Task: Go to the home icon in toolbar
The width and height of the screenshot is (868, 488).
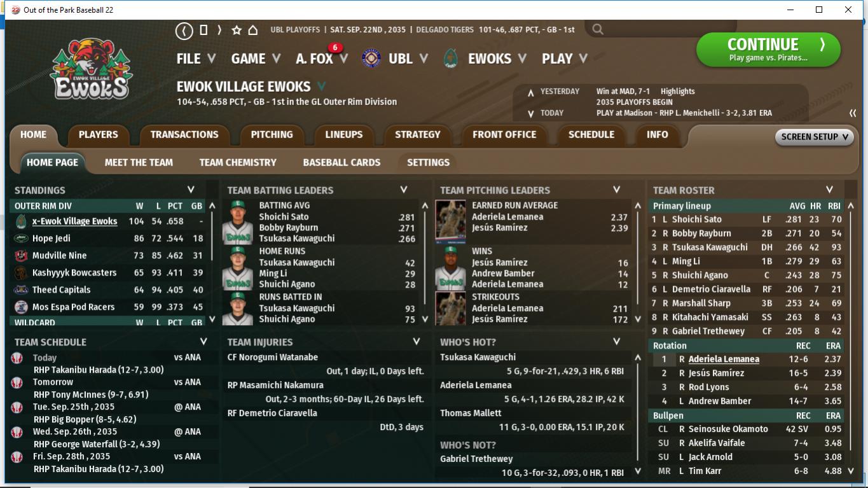Action: click(252, 30)
